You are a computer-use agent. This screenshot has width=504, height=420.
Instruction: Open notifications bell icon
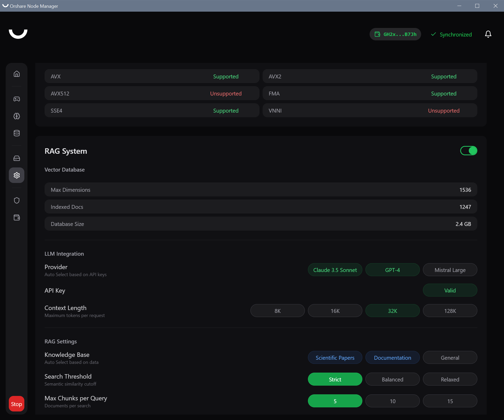point(488,34)
